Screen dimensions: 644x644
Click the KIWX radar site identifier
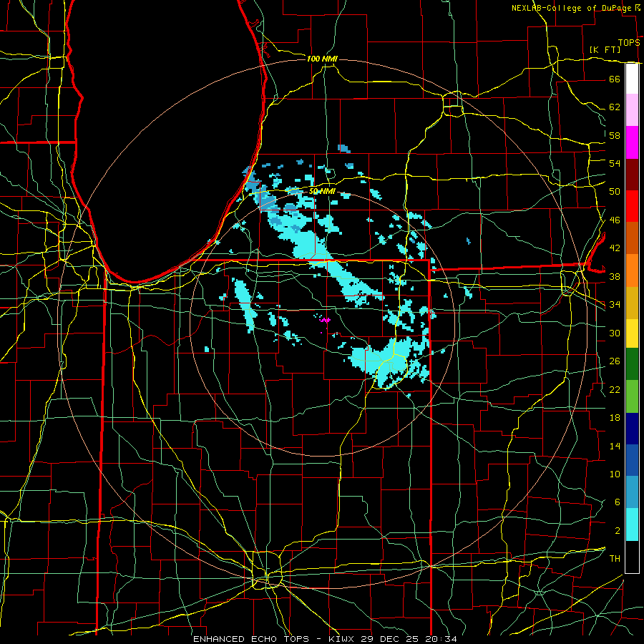pos(342,639)
